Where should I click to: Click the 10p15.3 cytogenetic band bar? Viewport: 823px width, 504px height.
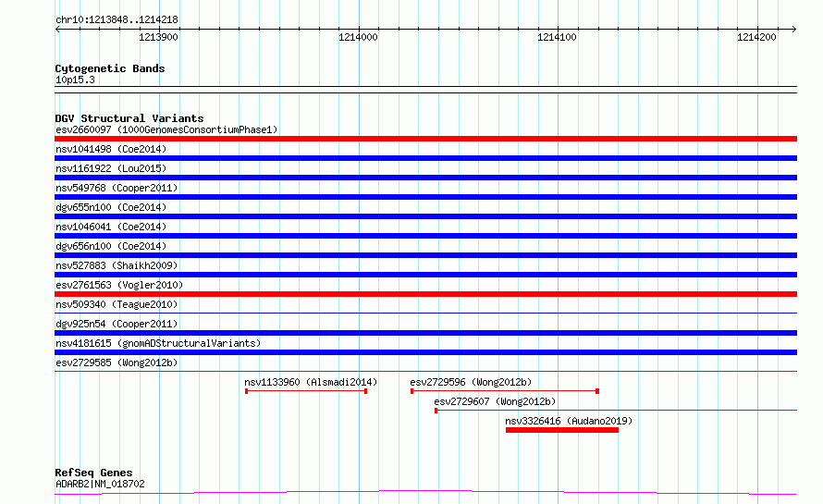coord(425,90)
